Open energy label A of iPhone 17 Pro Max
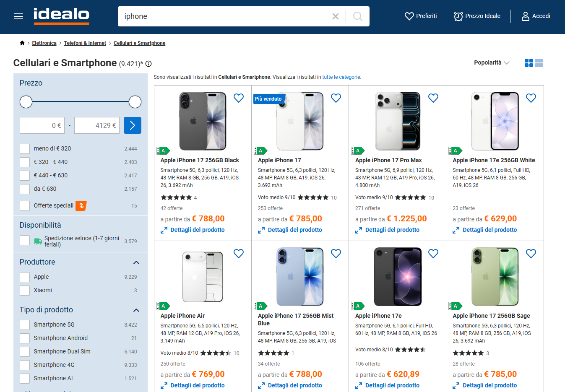The image size is (565, 392). pos(358,151)
